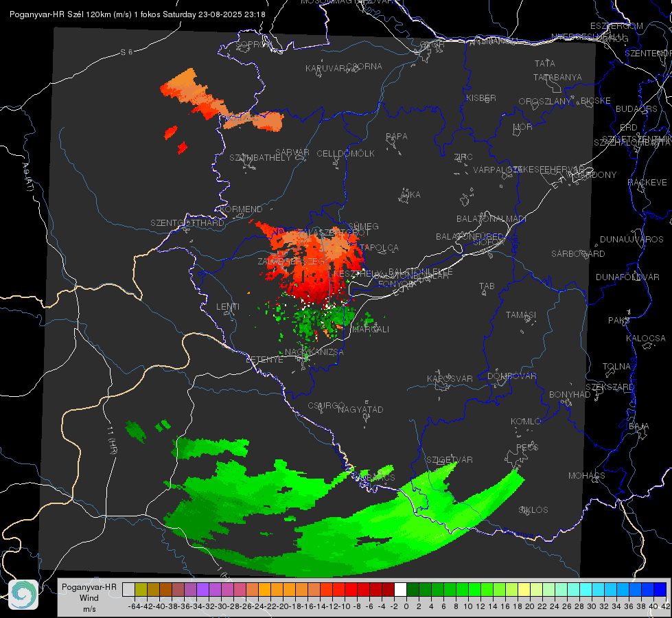Select the RÁCKEVE city label
Screen dimensions: 672x618
coord(647,183)
